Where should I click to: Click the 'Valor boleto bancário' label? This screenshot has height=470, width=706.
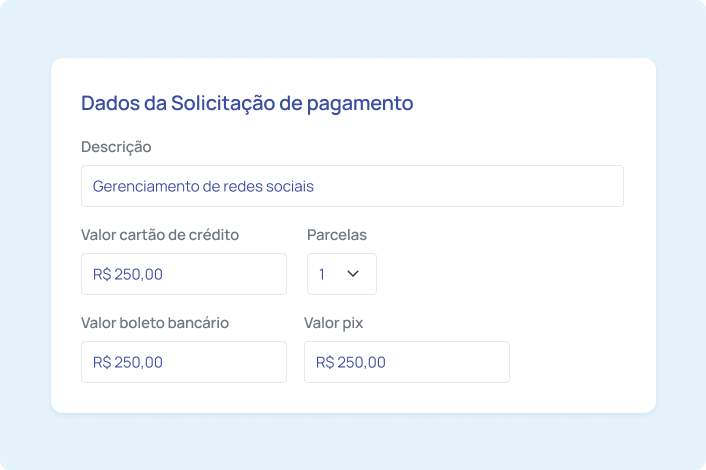(x=155, y=323)
